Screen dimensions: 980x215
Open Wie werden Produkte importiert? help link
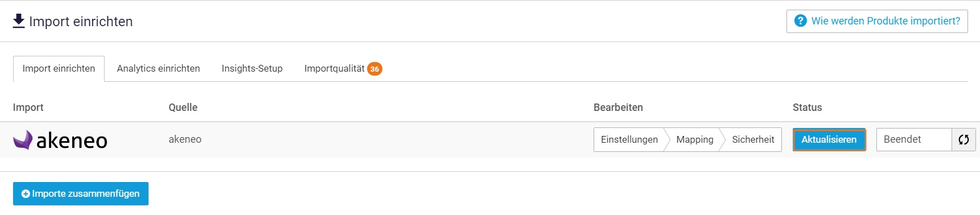point(877,21)
